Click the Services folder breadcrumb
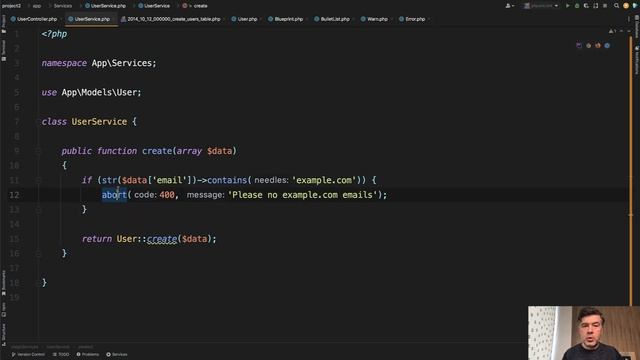This screenshot has height=360, width=640. [x=63, y=6]
